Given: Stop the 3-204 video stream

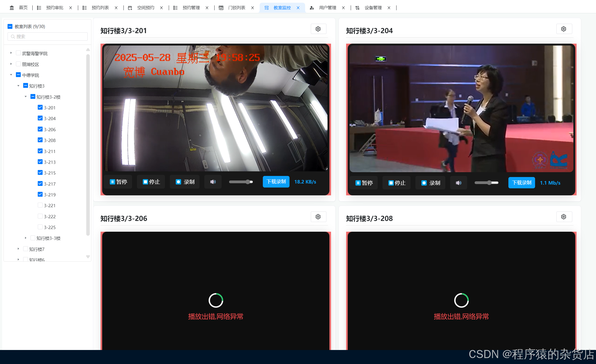Looking at the screenshot, I should coord(397,183).
